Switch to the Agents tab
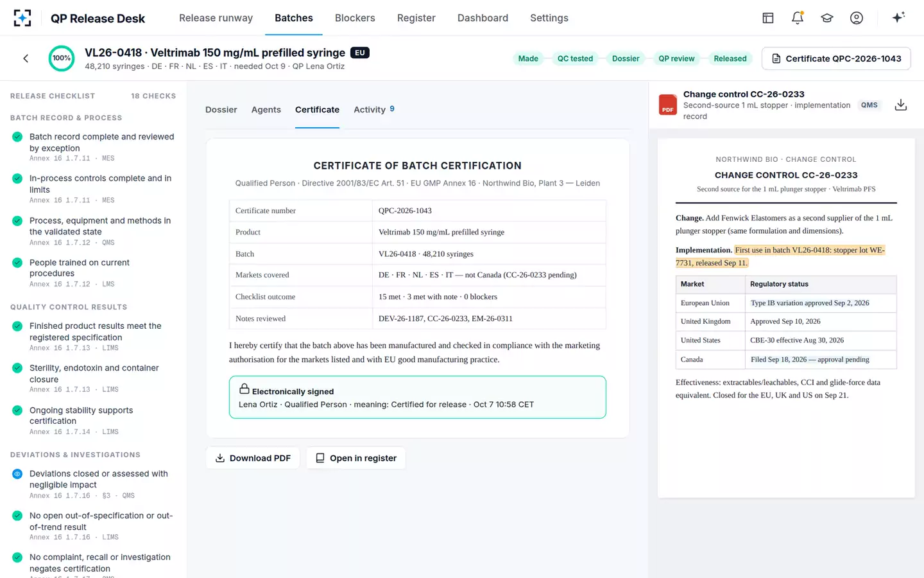 click(x=266, y=110)
